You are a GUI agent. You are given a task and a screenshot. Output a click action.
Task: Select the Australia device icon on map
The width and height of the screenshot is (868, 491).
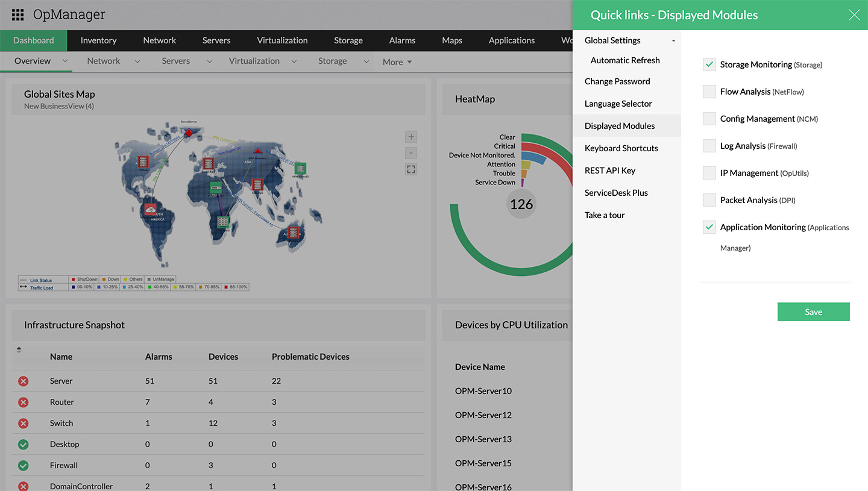[x=293, y=232]
